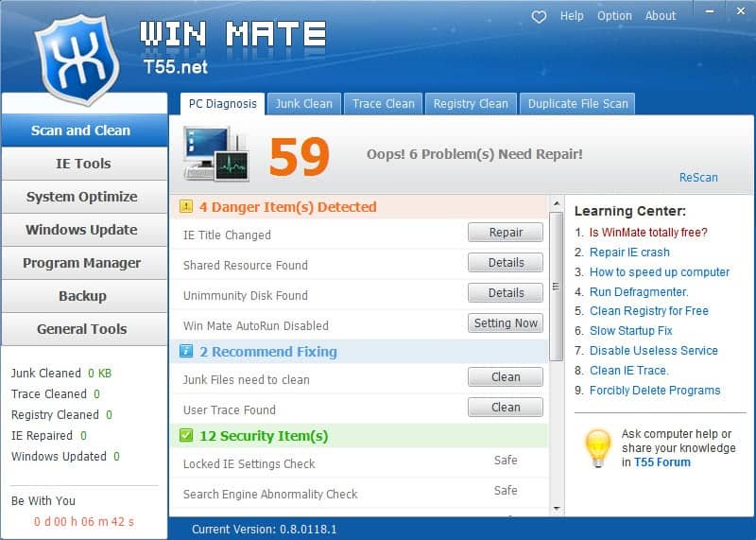
Task: Click the PC diagnosis computer monitor icon
Action: click(216, 153)
